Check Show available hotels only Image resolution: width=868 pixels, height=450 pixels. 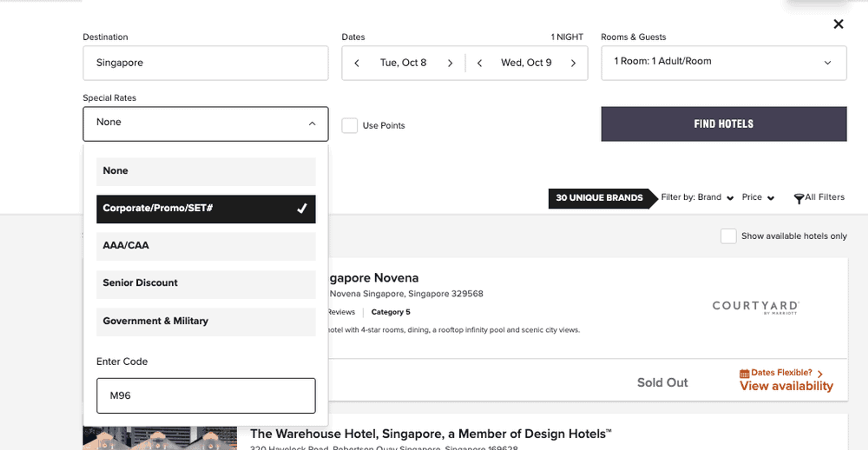pyautogui.click(x=728, y=236)
